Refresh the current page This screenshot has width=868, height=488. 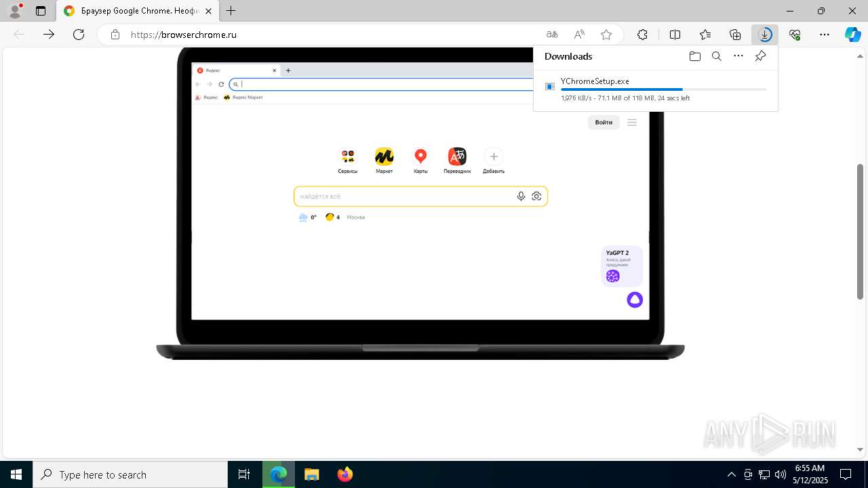pos(79,35)
